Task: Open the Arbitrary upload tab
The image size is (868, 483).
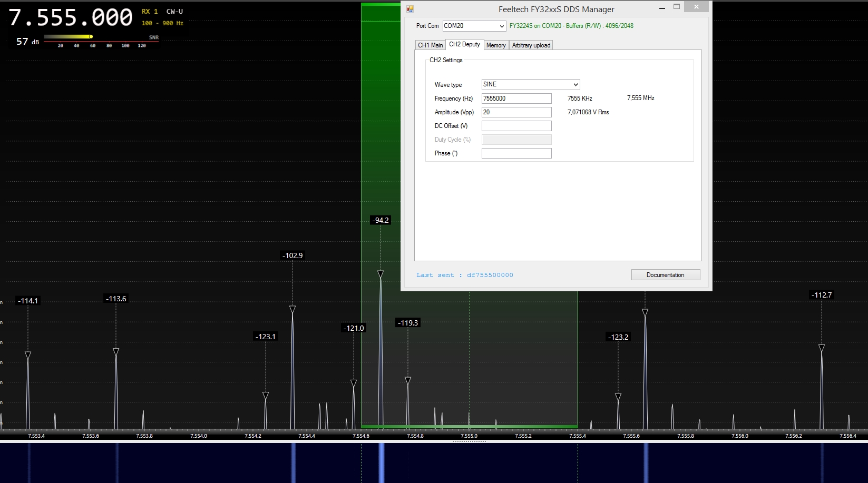Action: click(531, 45)
